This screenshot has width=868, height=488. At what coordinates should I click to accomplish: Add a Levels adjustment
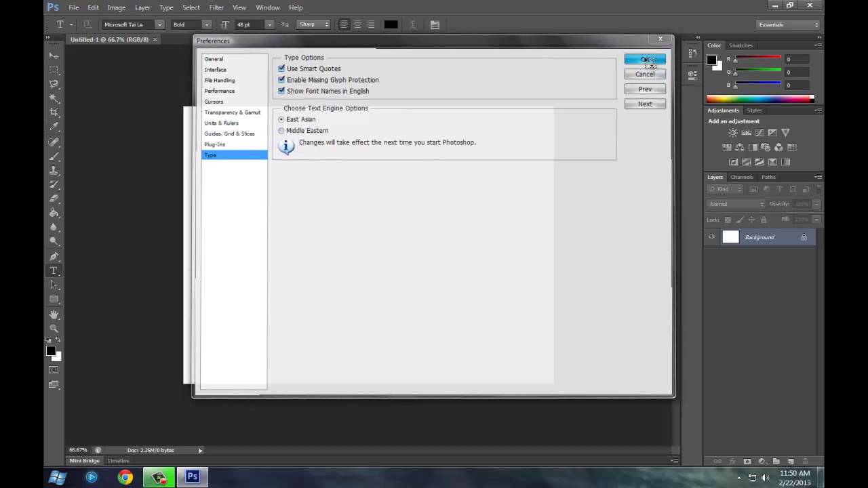pyautogui.click(x=746, y=133)
